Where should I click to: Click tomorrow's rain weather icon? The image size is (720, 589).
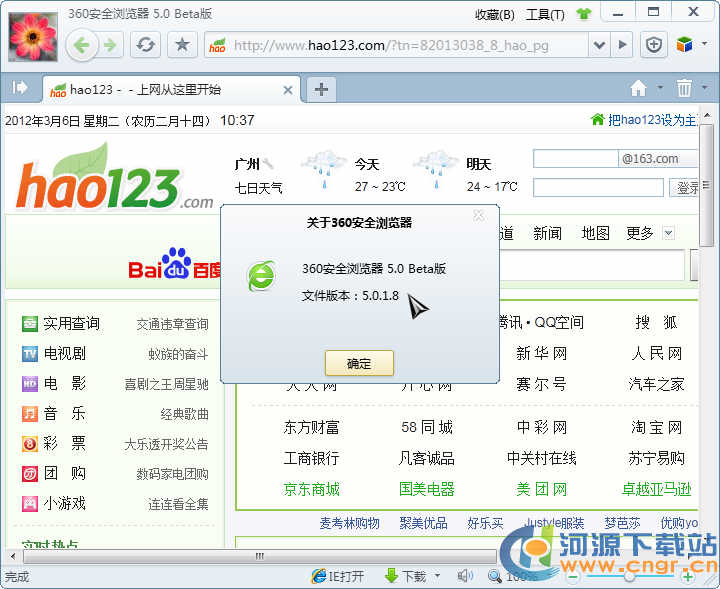(x=436, y=169)
